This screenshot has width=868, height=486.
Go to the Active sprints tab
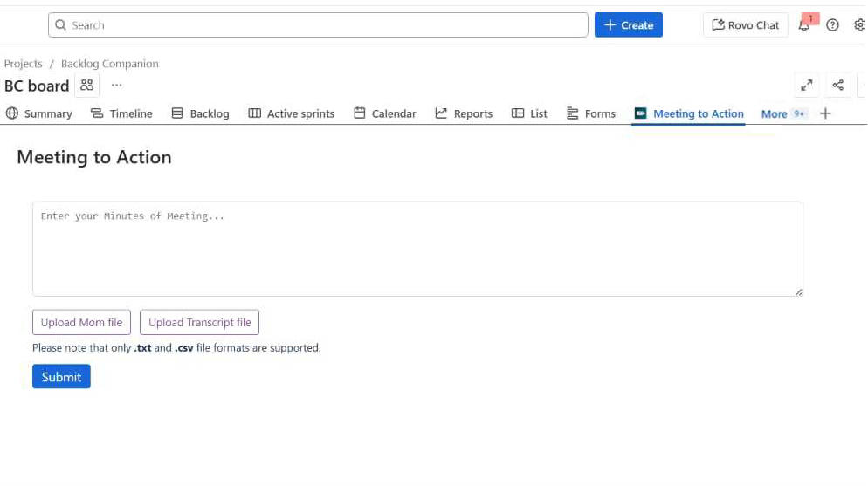(291, 113)
